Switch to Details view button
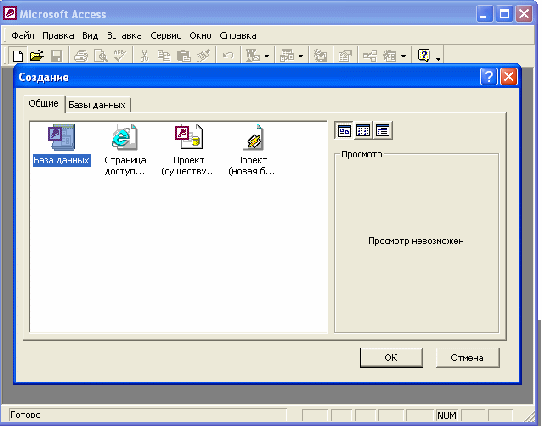Image resolution: width=542 pixels, height=427 pixels. [382, 131]
